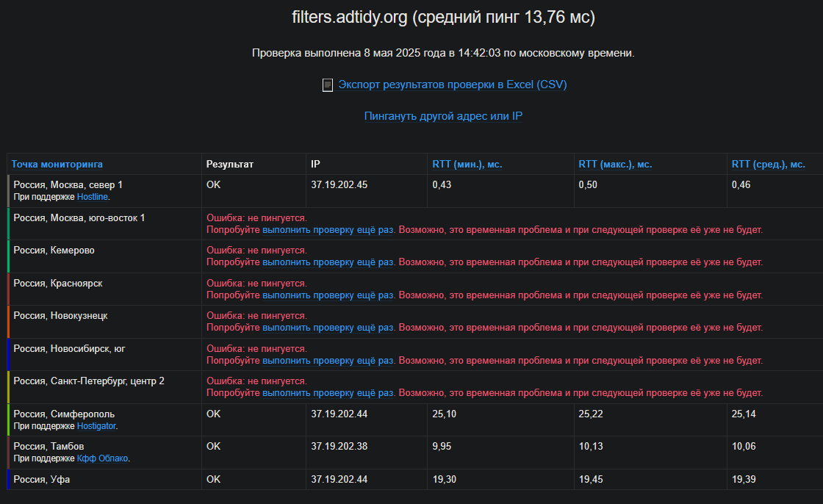The height and width of the screenshot is (504, 823).
Task: Sort by RTT (сред.) column header
Action: [x=769, y=165]
